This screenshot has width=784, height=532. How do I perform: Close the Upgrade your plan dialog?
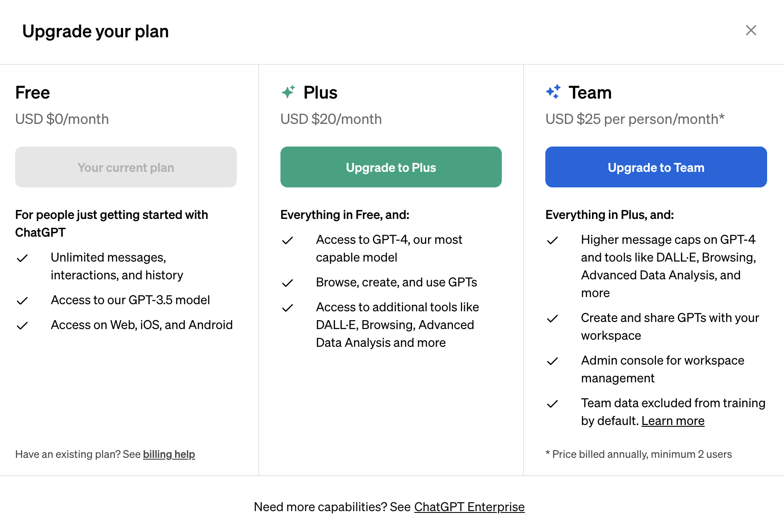751,30
